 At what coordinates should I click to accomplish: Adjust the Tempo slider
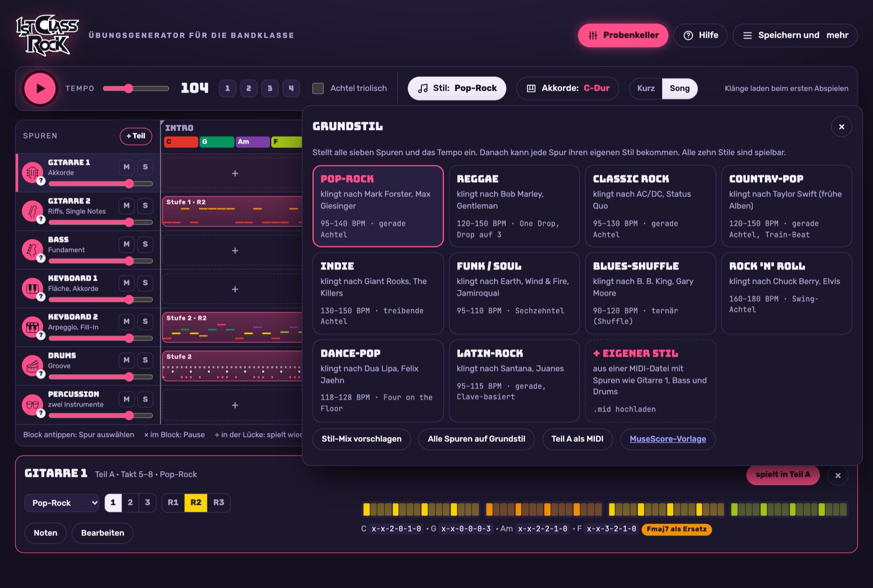136,88
